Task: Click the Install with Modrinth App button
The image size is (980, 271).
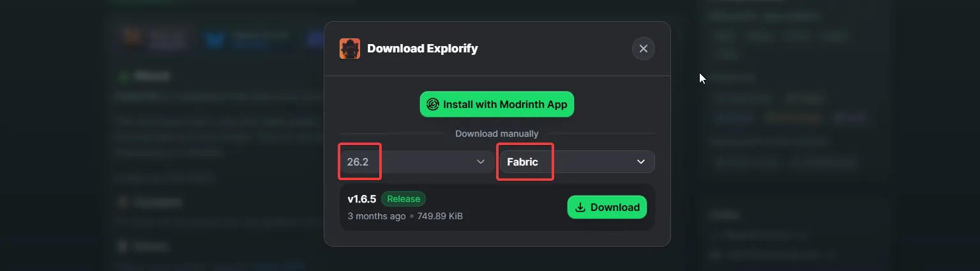Action: tap(497, 104)
